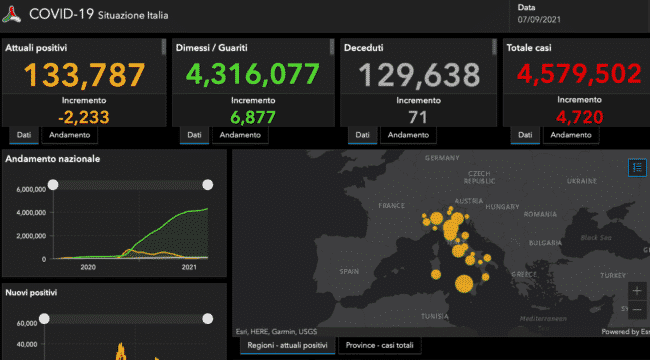Click scrollbar in Dimessi / Guariti card

click(332, 47)
